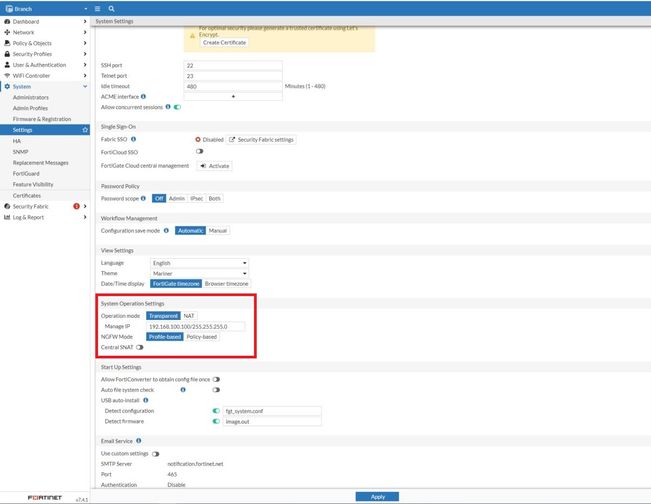Click the SSH port input field
Image resolution: width=651 pixels, height=504 pixels.
[x=233, y=66]
